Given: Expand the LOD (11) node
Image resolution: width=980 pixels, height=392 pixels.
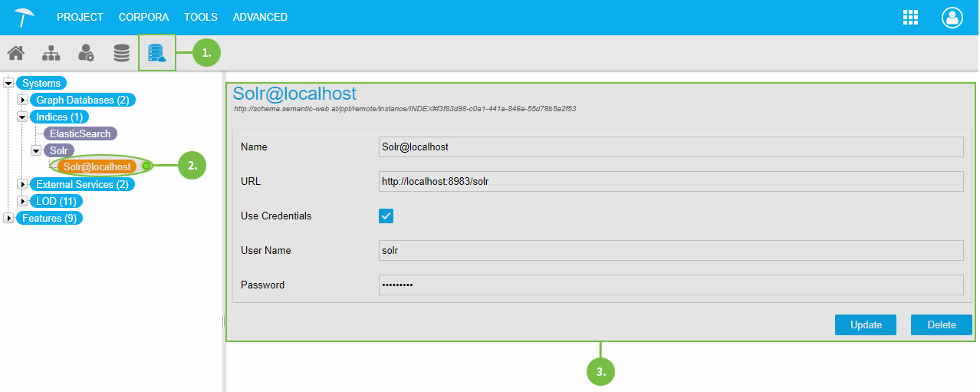Looking at the screenshot, I should [x=22, y=201].
